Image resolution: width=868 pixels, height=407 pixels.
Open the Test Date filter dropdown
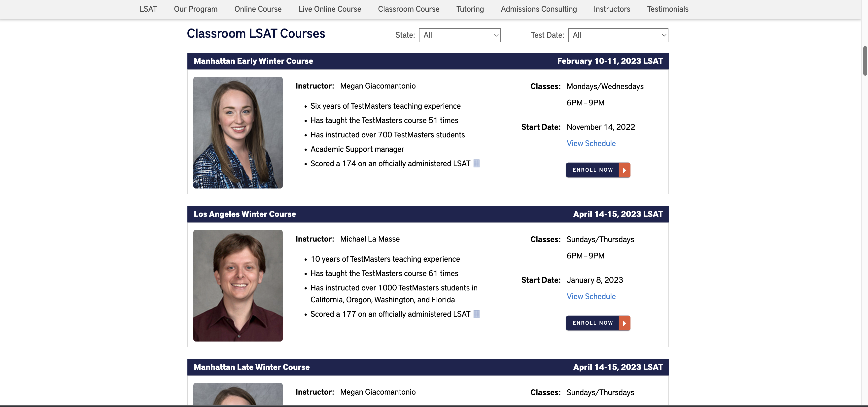point(618,35)
